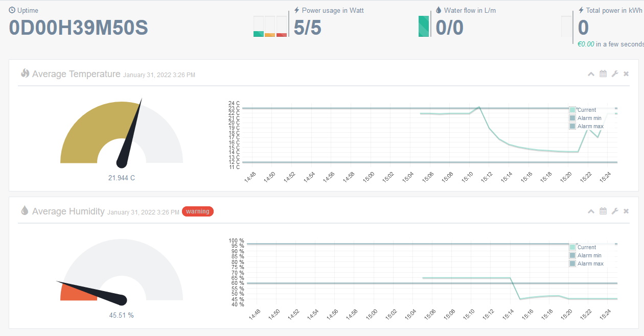Collapse the Average Humidity panel with chevron

click(x=591, y=211)
